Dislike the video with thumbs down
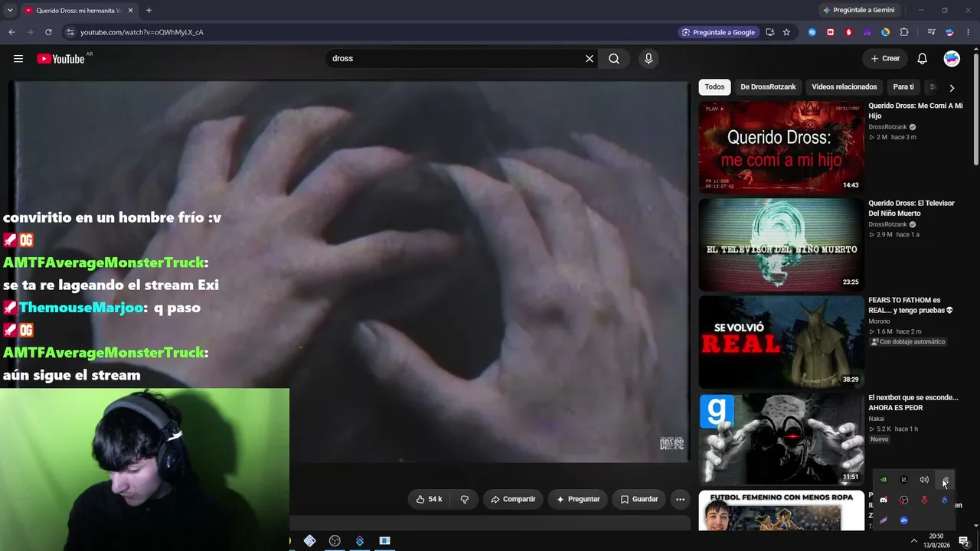The image size is (980, 551). 465,499
